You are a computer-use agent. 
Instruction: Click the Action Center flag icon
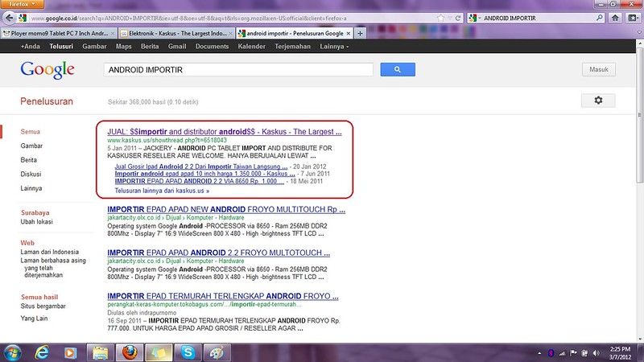pyautogui.click(x=573, y=353)
